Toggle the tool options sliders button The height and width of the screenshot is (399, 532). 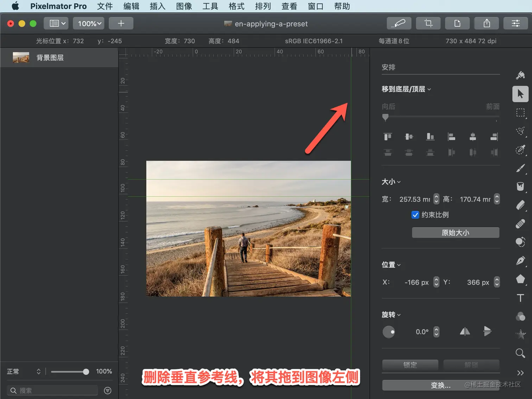pos(516,24)
